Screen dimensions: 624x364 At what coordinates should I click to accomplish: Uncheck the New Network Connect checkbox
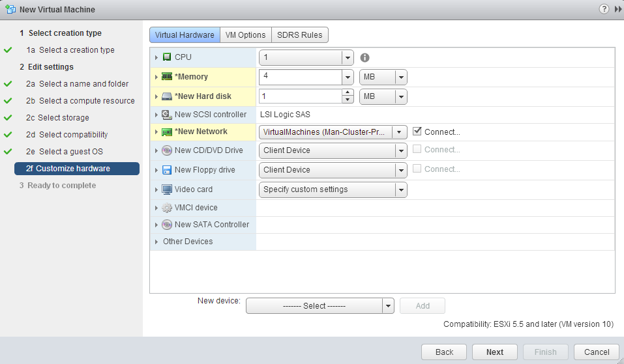tap(417, 131)
